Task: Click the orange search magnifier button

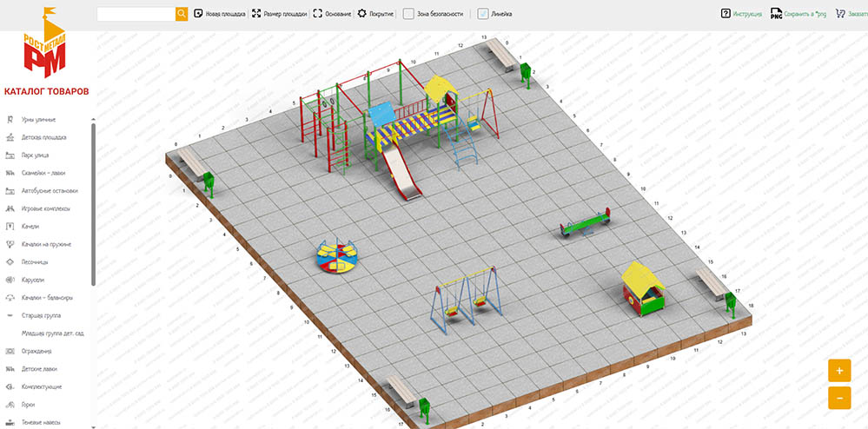Action: [x=182, y=14]
